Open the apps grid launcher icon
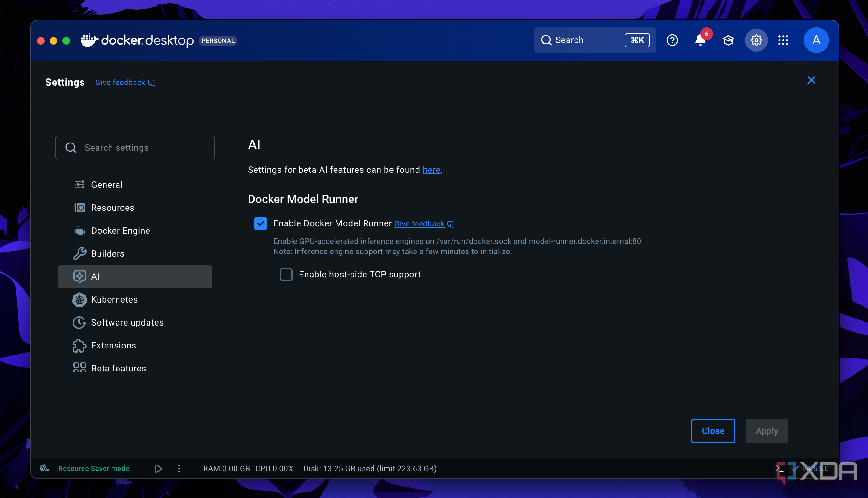The height and width of the screenshot is (498, 868). 783,40
